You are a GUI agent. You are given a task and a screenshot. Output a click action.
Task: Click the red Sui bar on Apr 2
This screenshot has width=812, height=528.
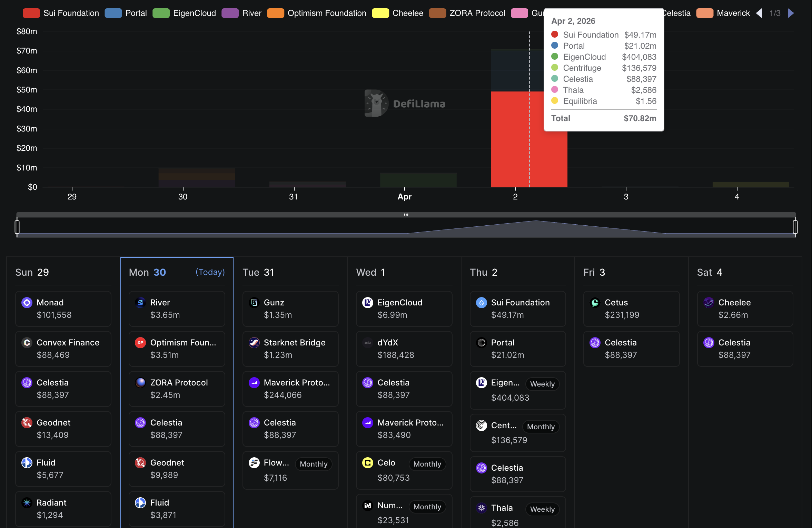point(511,145)
